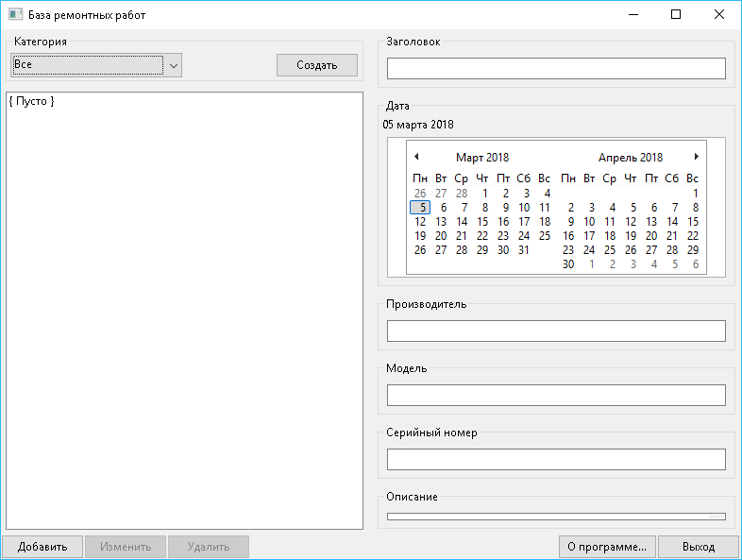Click the Серийный номер input field

[555, 459]
